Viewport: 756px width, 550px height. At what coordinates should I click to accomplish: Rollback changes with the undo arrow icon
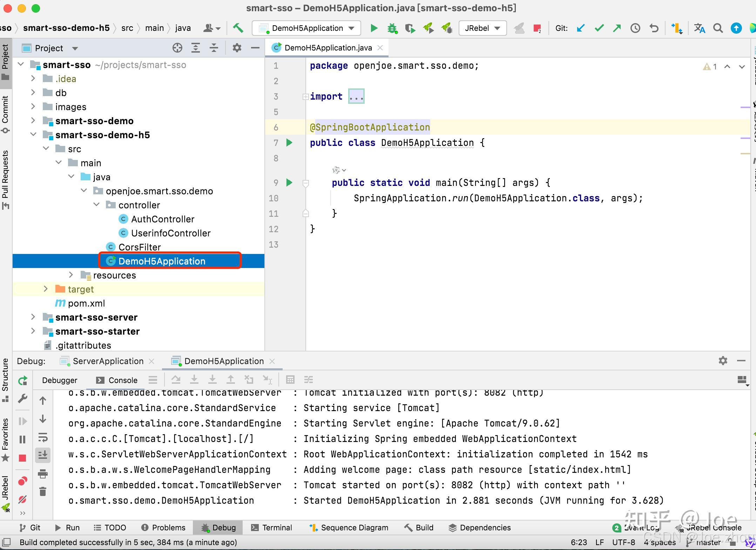[x=654, y=28]
